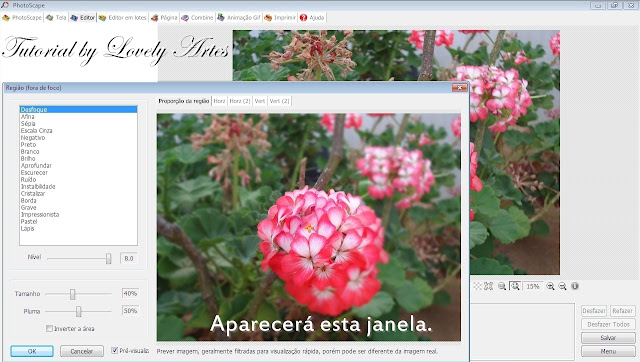Select the Horz (2) region option
This screenshot has height=362, width=640.
(240, 101)
